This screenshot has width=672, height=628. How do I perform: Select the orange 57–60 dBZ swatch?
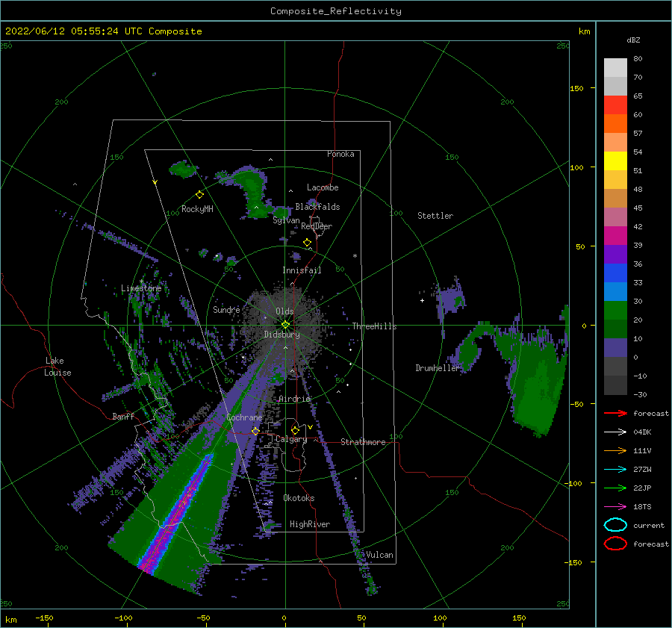tap(615, 124)
